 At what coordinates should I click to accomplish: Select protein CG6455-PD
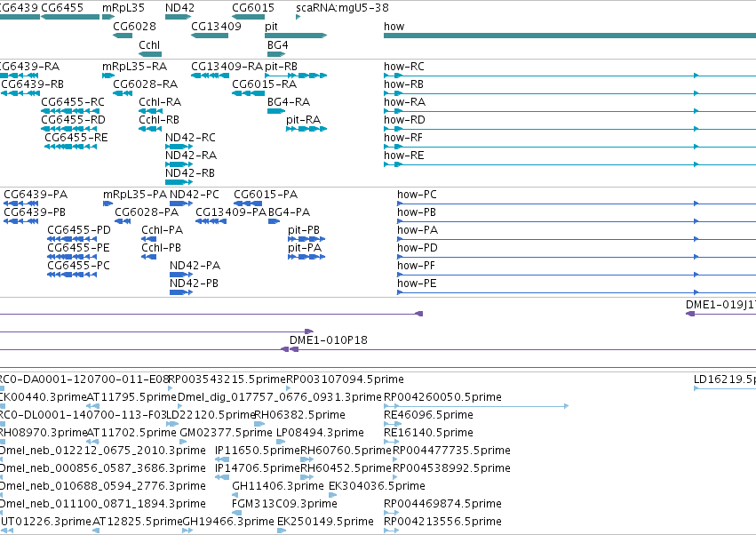click(x=79, y=230)
